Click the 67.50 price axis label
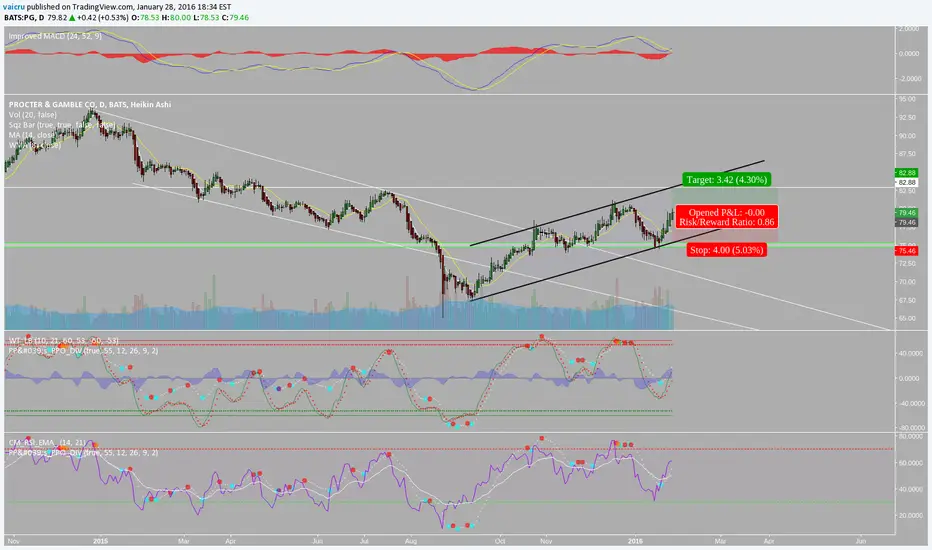The width and height of the screenshot is (932, 550). (907, 300)
